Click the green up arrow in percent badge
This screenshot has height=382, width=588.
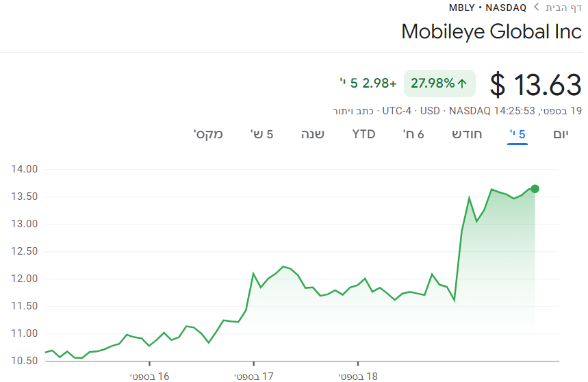[462, 84]
